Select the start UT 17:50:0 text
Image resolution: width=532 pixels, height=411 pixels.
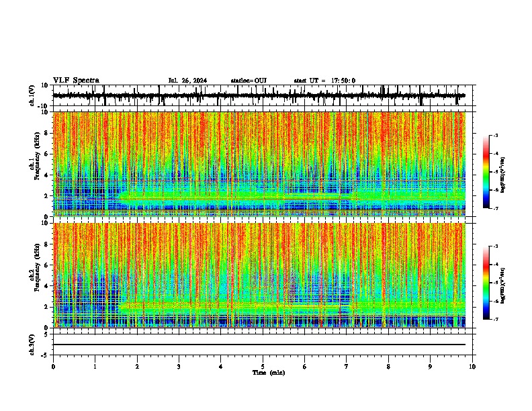[324, 81]
